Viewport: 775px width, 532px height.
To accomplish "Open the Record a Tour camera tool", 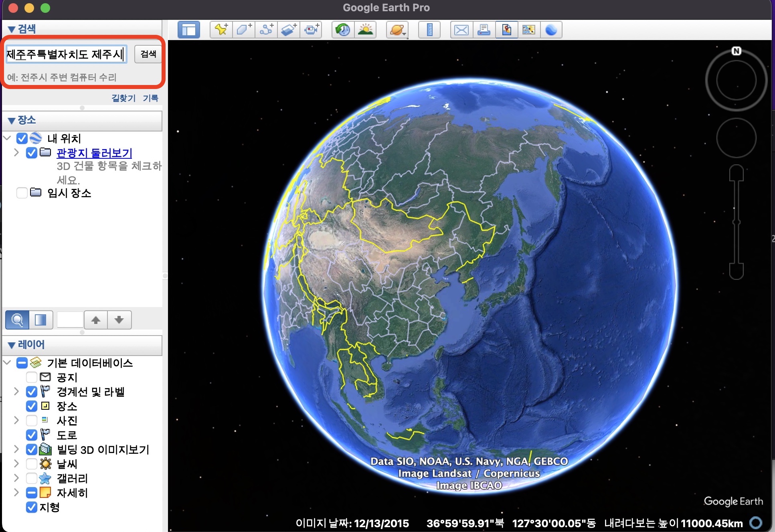I will 311,30.
